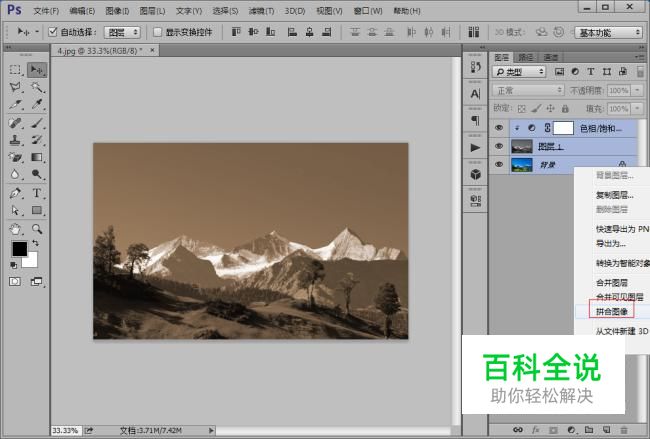
Task: Enable Show Transform Controls checkbox
Action: point(157,32)
